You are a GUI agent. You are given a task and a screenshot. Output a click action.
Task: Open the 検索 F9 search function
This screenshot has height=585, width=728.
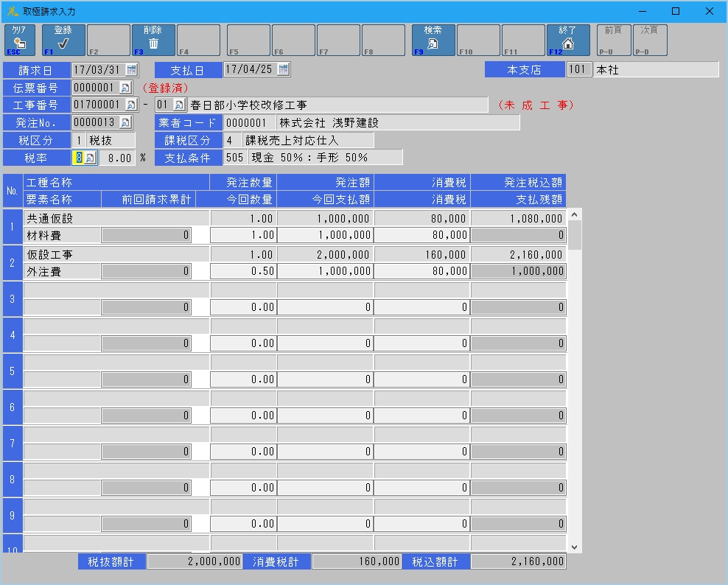433,40
